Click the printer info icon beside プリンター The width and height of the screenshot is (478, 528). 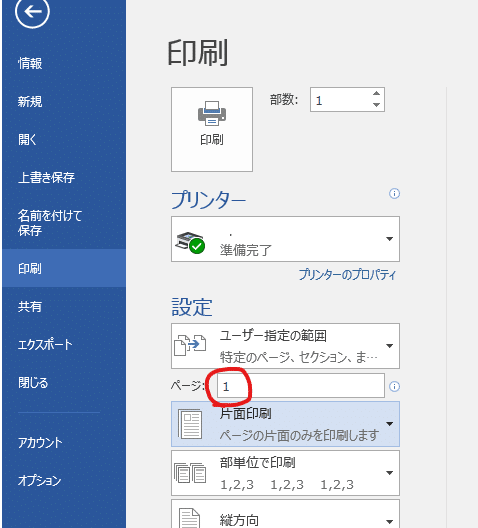pos(394,194)
